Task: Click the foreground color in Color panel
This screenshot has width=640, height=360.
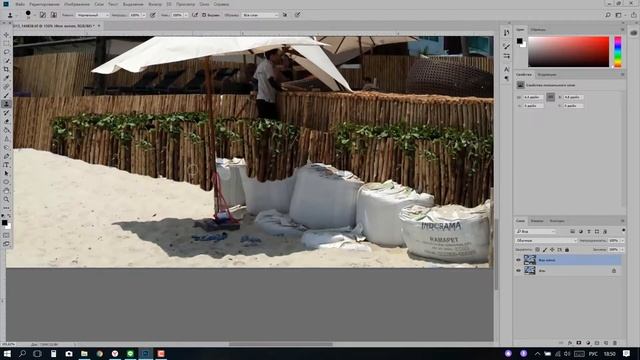Action: pos(519,41)
